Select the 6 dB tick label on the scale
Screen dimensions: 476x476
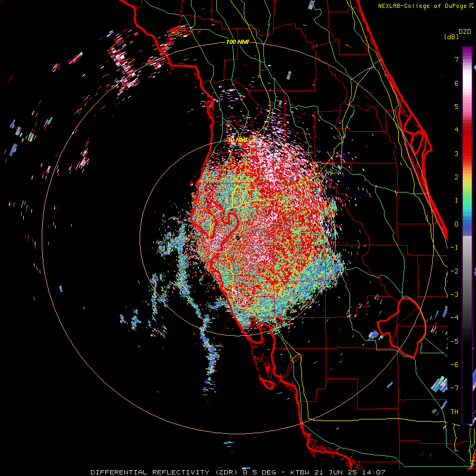[x=456, y=83]
